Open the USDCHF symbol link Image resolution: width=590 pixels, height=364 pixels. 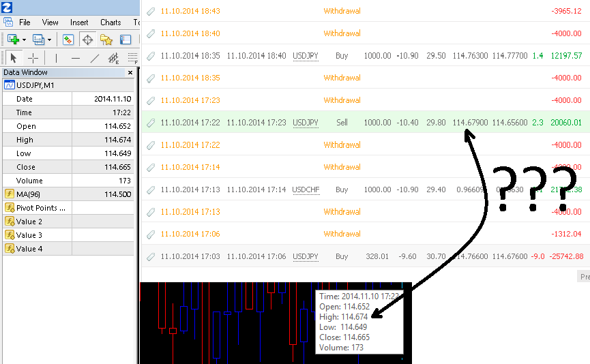306,189
